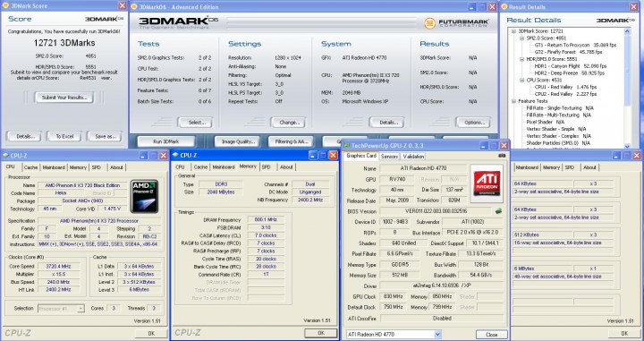Switch to the Sensors tab in GPU-Z
Screen dimensions: 644x341
click(x=389, y=157)
